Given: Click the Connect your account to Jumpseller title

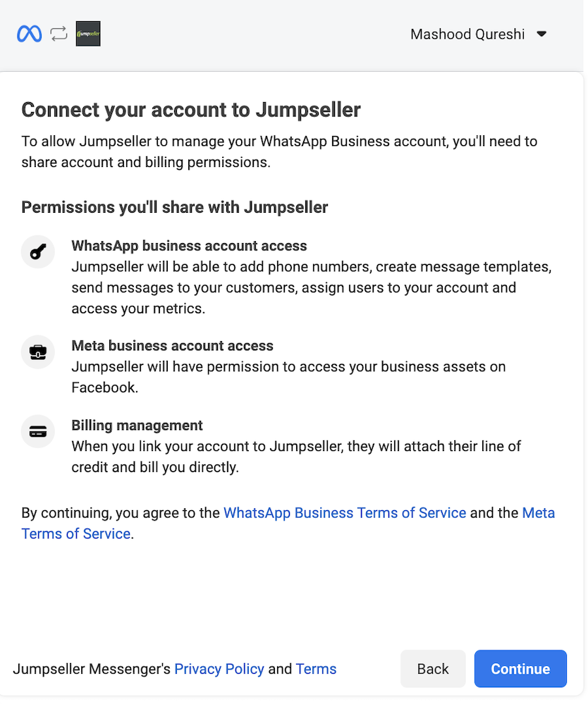Looking at the screenshot, I should [x=191, y=110].
